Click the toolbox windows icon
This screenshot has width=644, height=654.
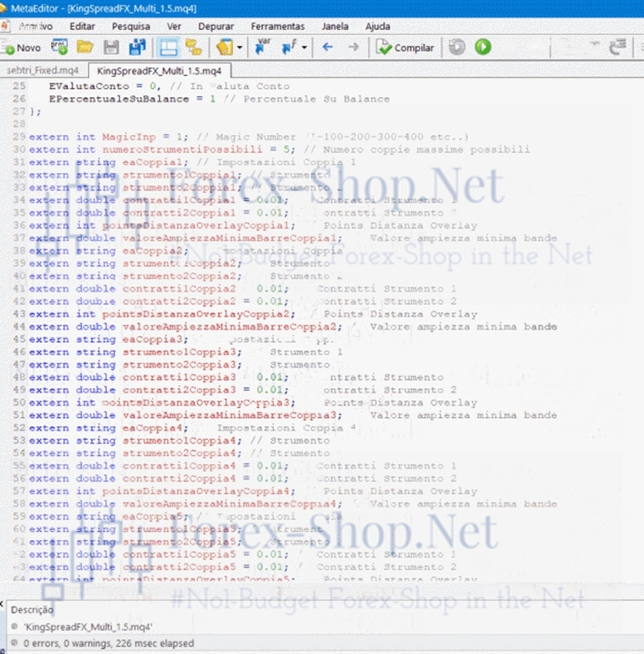click(x=193, y=47)
